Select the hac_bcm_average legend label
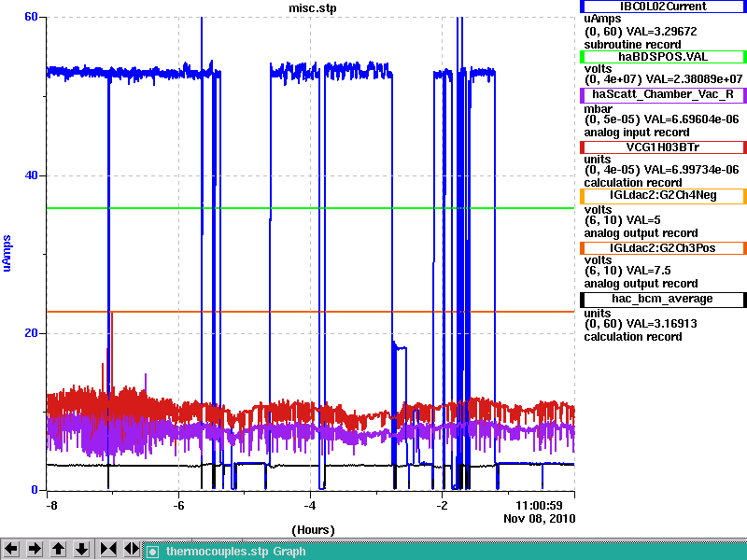747x560 pixels. click(663, 299)
